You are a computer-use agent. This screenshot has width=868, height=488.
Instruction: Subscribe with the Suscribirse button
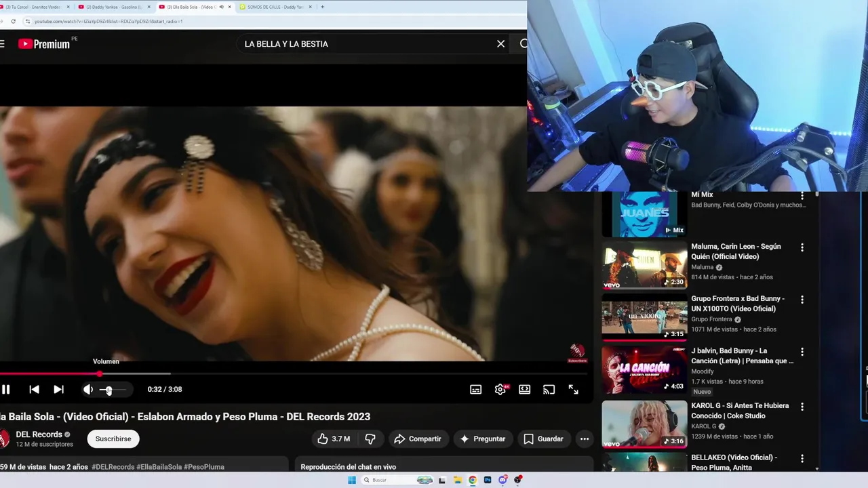click(113, 439)
